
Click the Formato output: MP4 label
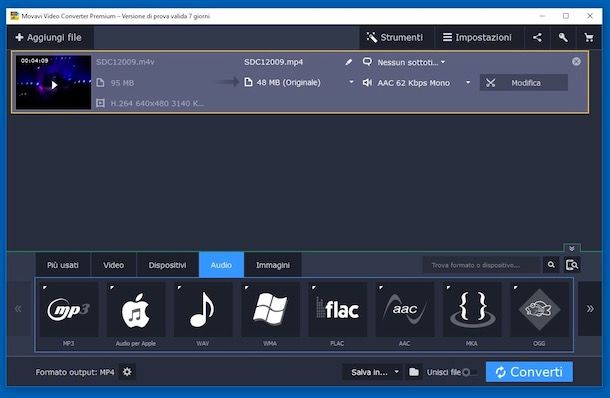(x=75, y=372)
